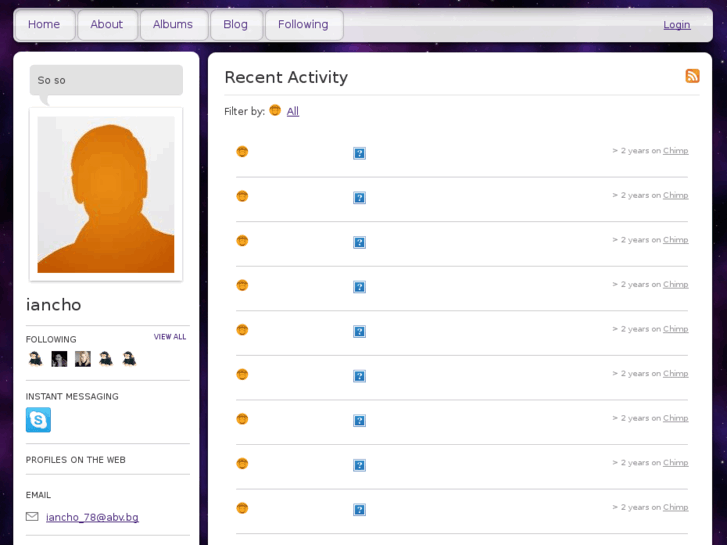Viewport: 727px width, 545px height.
Task: Open the second followed user avatar
Action: point(59,359)
